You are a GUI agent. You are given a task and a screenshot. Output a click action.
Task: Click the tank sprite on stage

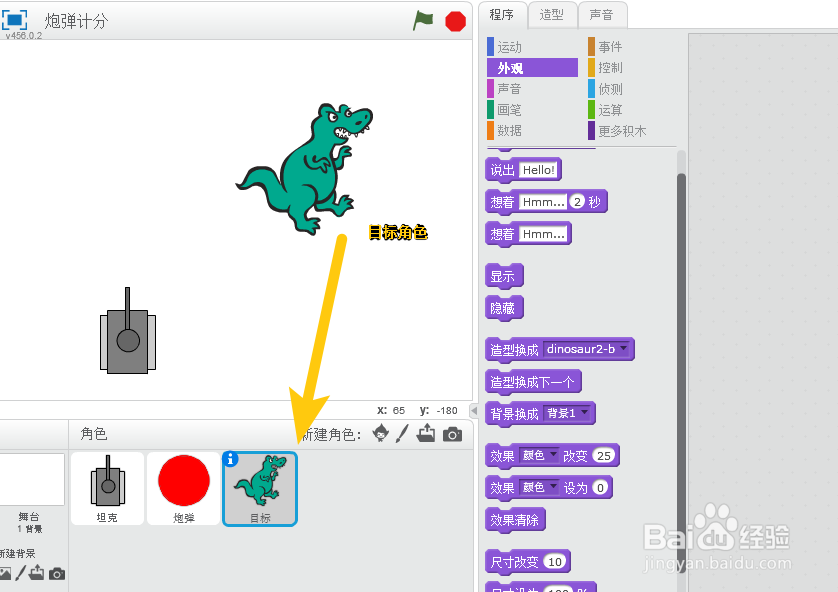pyautogui.click(x=128, y=331)
